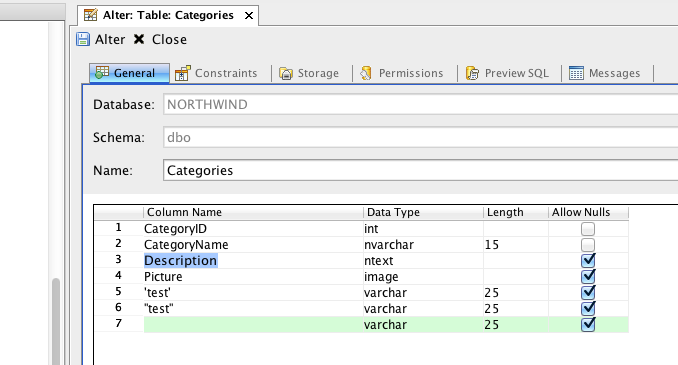Viewport: 678px width, 365px height.
Task: Select the Alter: Table: Categories tab
Action: coord(168,15)
